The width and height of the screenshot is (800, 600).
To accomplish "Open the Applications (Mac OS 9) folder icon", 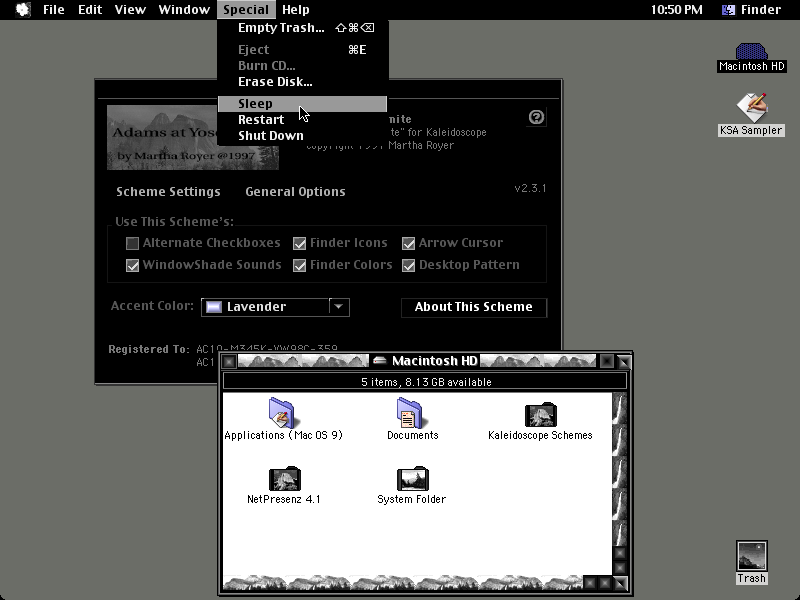I will tap(282, 413).
